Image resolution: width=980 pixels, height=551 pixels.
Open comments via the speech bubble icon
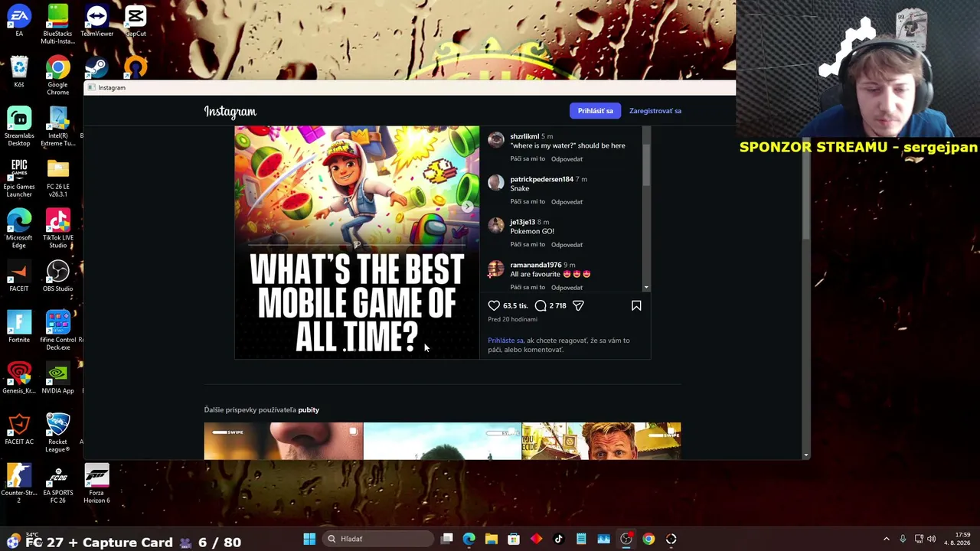coord(541,305)
